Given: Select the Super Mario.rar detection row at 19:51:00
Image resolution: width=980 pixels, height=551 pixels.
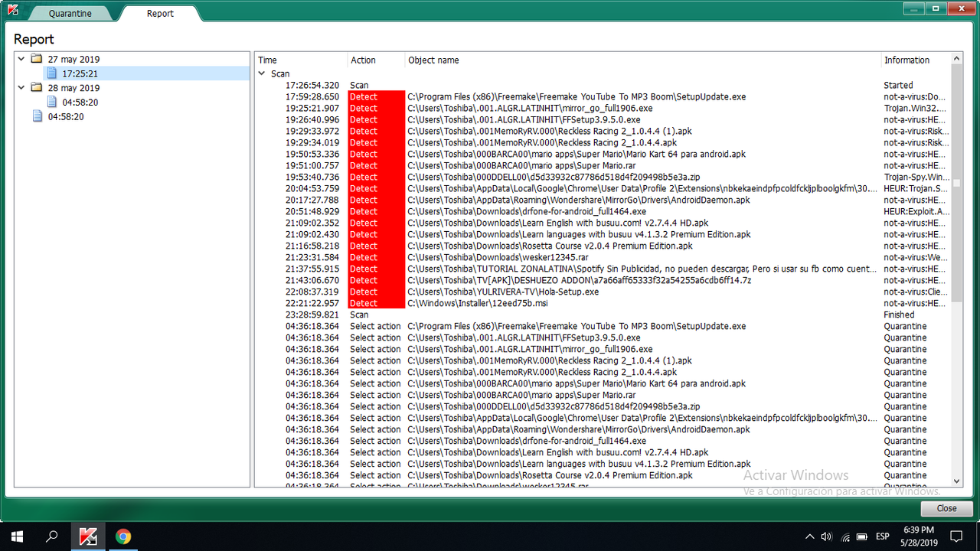Looking at the screenshot, I should [603, 165].
